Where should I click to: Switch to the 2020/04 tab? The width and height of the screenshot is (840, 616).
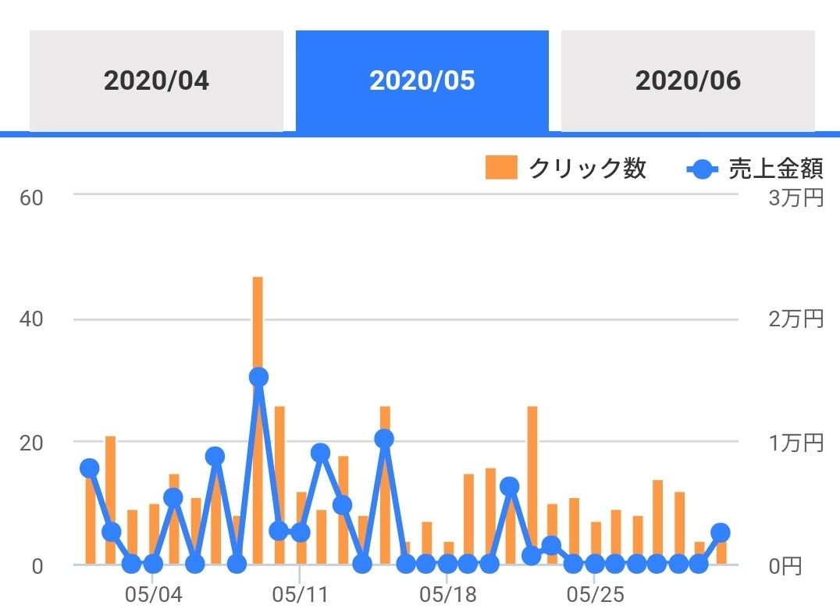coord(156,80)
